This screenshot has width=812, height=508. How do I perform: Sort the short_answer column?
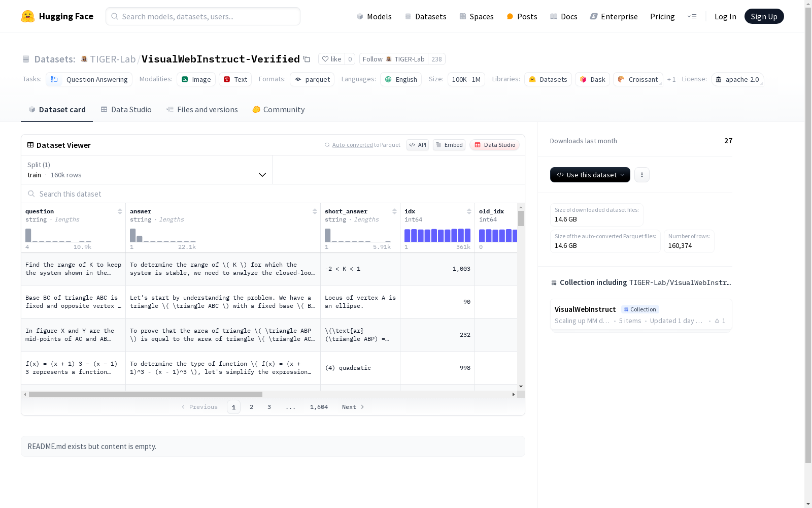tap(394, 211)
